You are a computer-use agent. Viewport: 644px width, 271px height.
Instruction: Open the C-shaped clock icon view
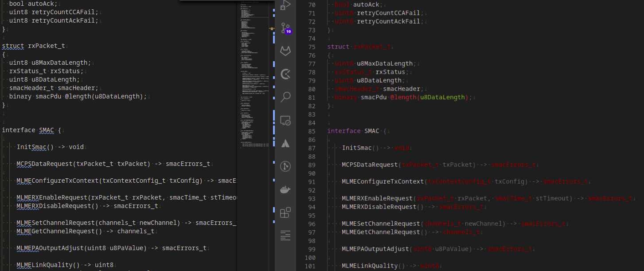pyautogui.click(x=285, y=74)
